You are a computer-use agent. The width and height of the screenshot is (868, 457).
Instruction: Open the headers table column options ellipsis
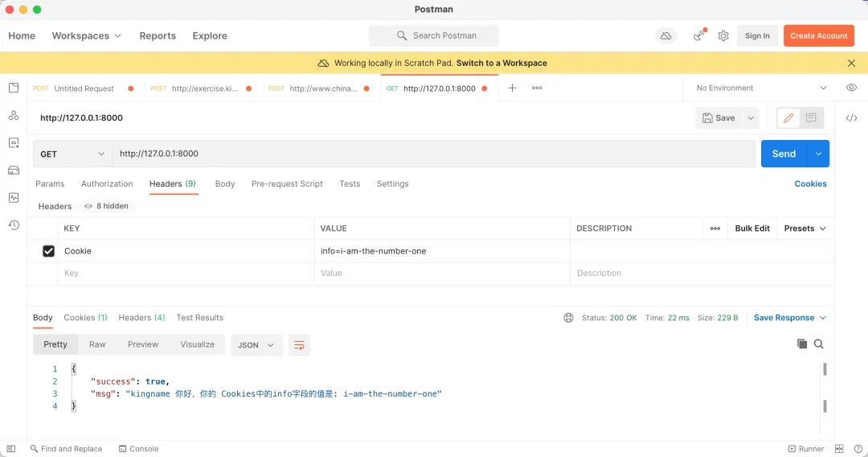715,228
